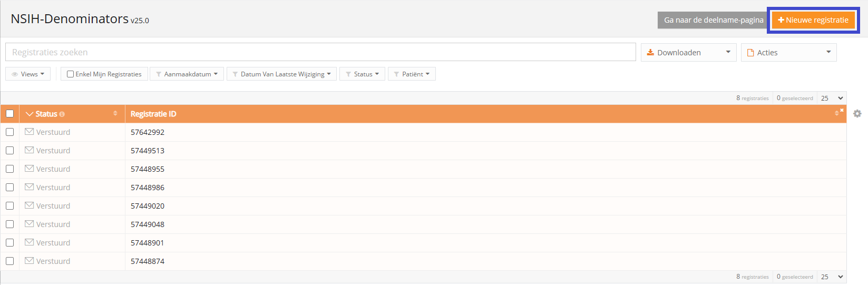
Task: Tick the select-all checkbox in table header
Action: click(9, 114)
